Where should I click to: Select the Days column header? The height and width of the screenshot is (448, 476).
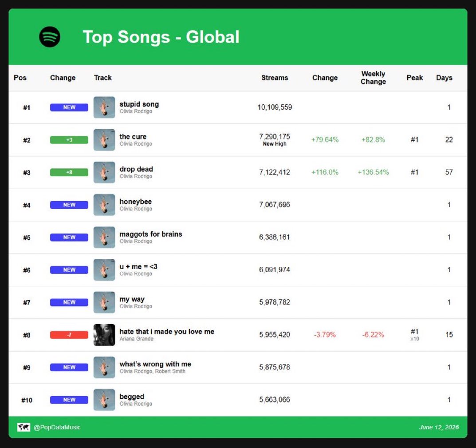(444, 78)
